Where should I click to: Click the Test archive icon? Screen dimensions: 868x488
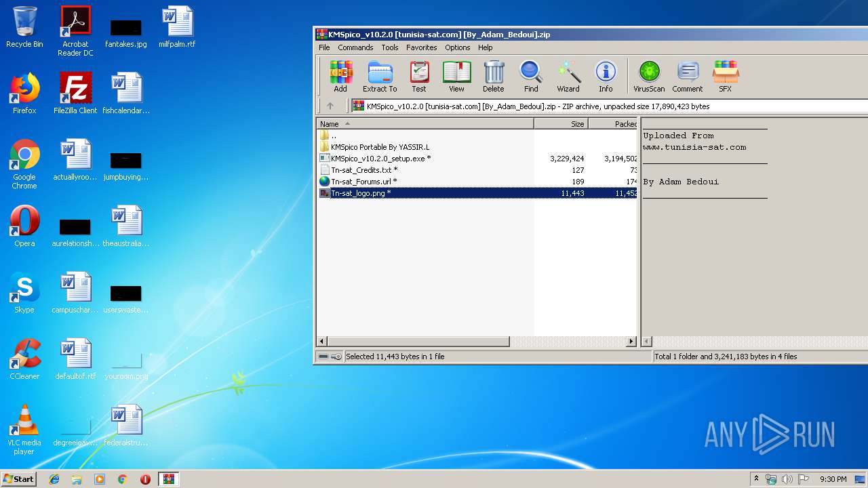pyautogui.click(x=419, y=76)
